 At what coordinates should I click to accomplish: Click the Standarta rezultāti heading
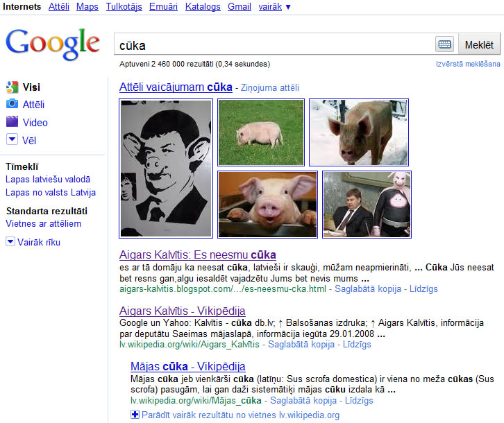47,211
